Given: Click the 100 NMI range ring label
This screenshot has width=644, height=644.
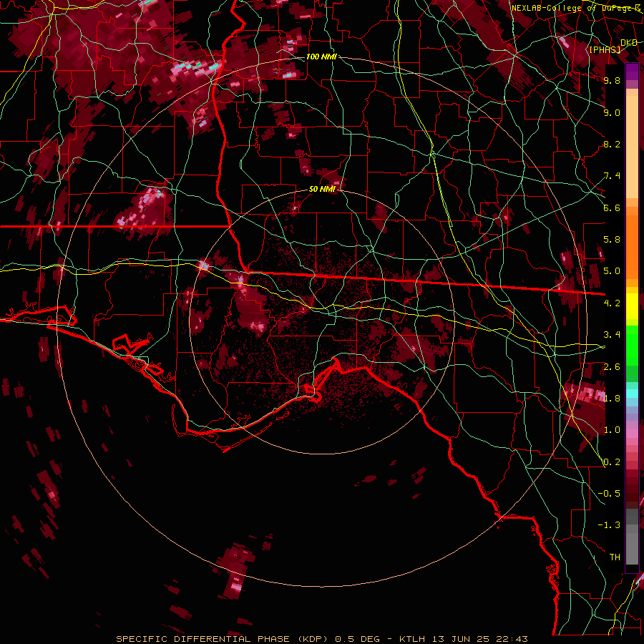Looking at the screenshot, I should coord(321,57).
